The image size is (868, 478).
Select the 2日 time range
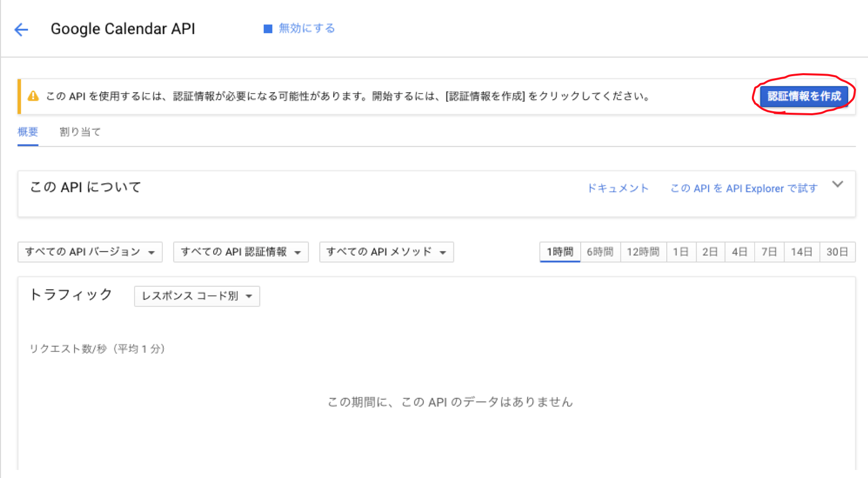[710, 252]
